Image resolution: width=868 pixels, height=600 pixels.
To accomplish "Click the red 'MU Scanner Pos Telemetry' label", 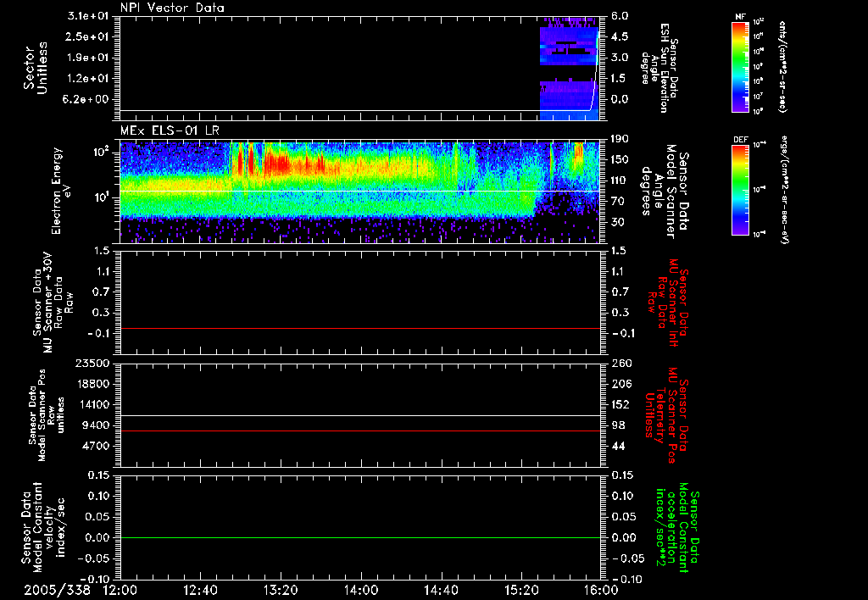I will click(x=667, y=415).
